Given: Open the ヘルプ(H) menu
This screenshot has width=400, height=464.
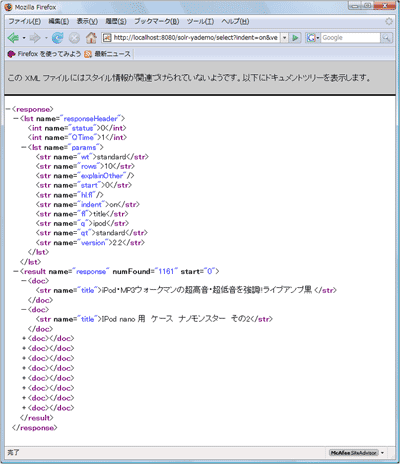Looking at the screenshot, I should pyautogui.click(x=235, y=21).
